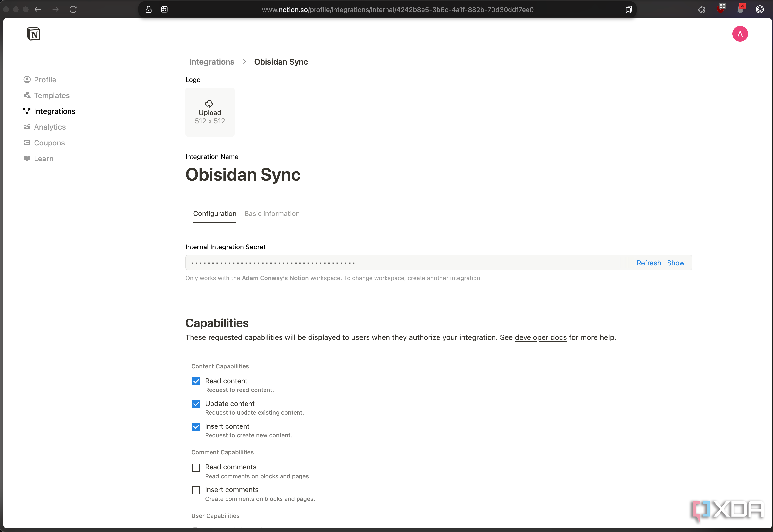Reload the page with the refresh icon
This screenshot has height=532, width=773.
coord(73,9)
